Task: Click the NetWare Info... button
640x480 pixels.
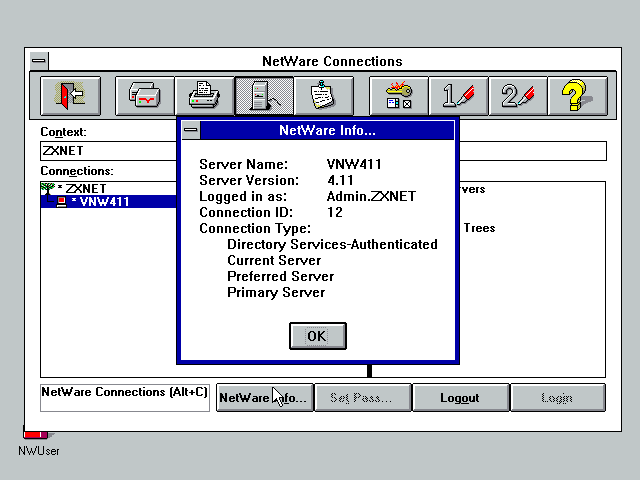Action: click(x=264, y=398)
